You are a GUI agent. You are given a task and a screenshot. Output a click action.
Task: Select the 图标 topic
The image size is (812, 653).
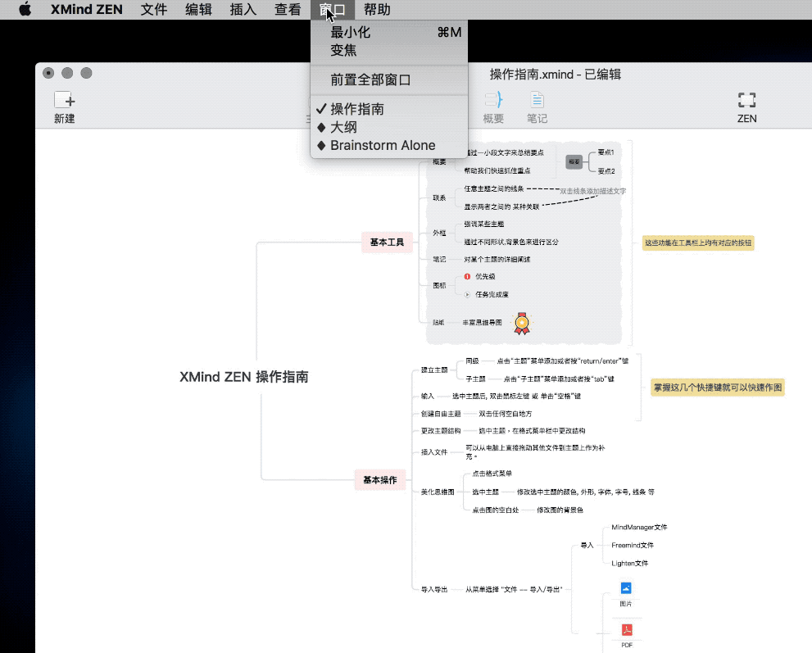point(439,285)
